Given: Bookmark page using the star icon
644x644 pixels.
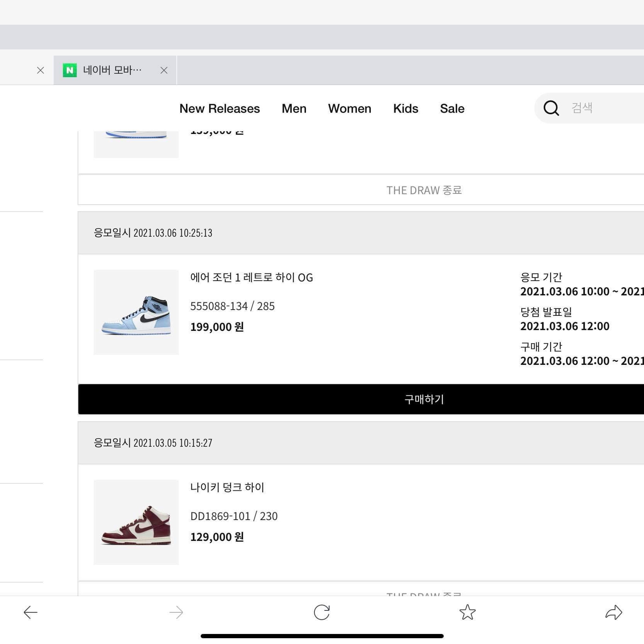Looking at the screenshot, I should [x=467, y=612].
